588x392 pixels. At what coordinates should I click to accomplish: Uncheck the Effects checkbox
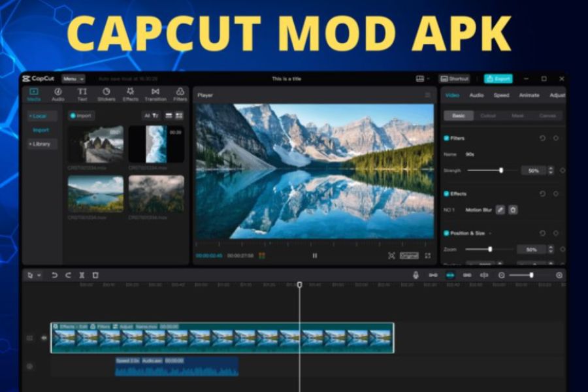446,194
